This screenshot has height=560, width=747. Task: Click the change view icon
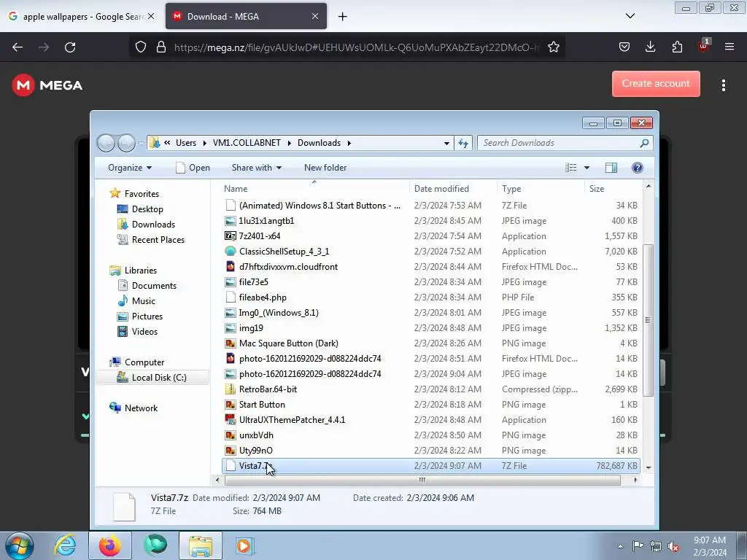coord(570,168)
